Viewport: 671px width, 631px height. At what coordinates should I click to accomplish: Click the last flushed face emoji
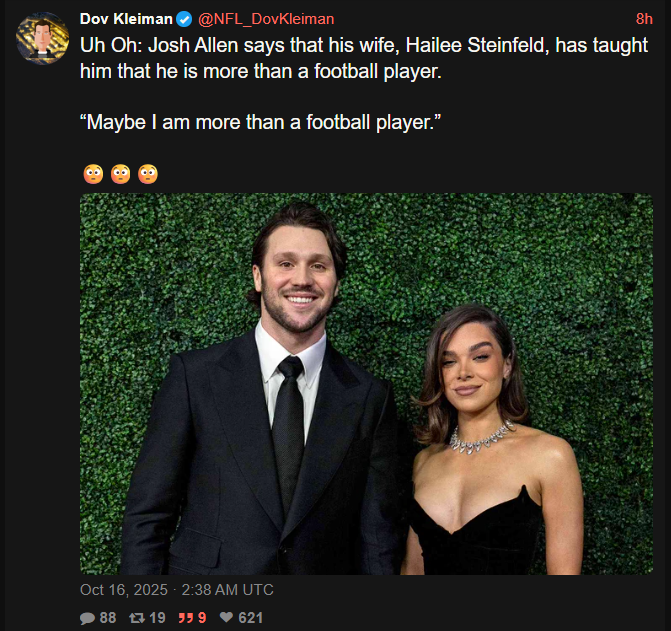click(x=147, y=174)
